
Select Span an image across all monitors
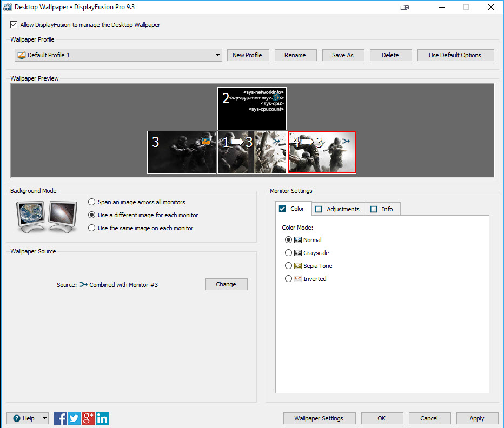(x=92, y=202)
